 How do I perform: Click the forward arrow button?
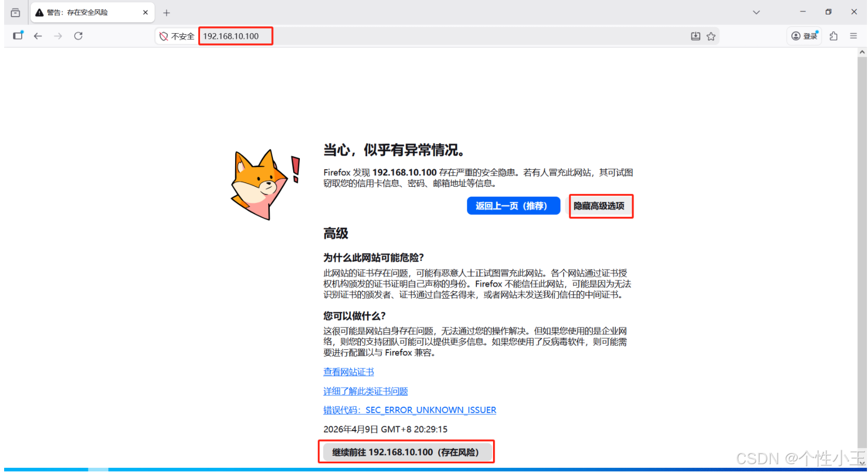pyautogui.click(x=58, y=36)
